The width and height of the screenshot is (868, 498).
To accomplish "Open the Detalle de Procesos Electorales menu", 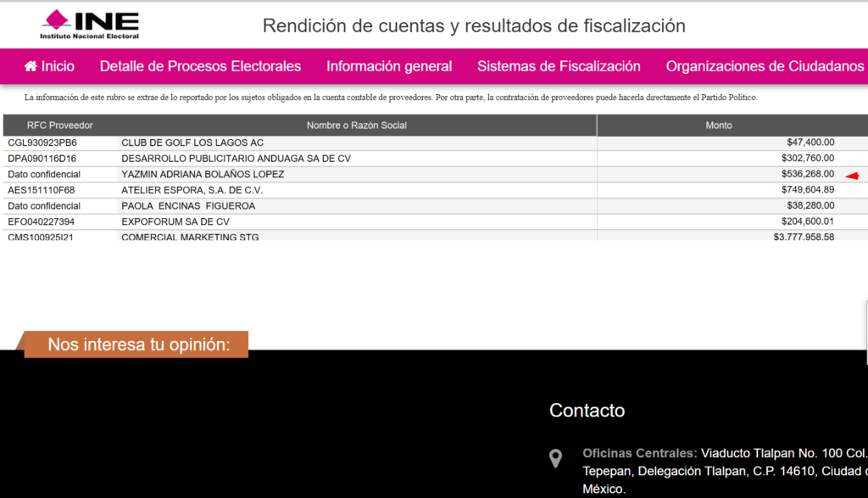I will pos(200,66).
